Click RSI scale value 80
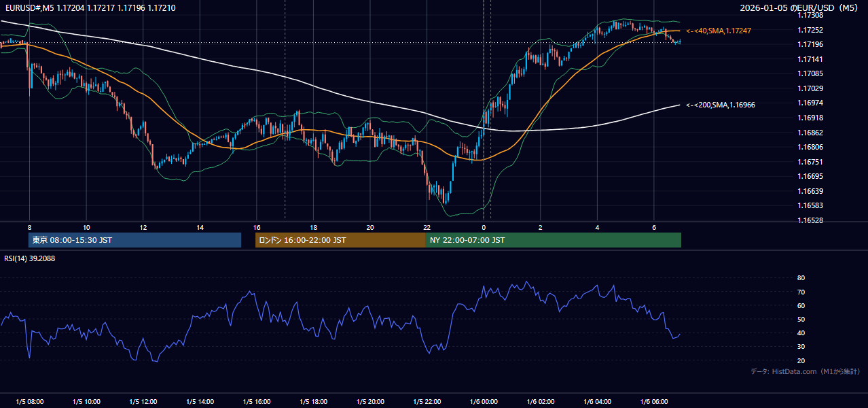Screen dimensions: 868x408 pos(801,278)
